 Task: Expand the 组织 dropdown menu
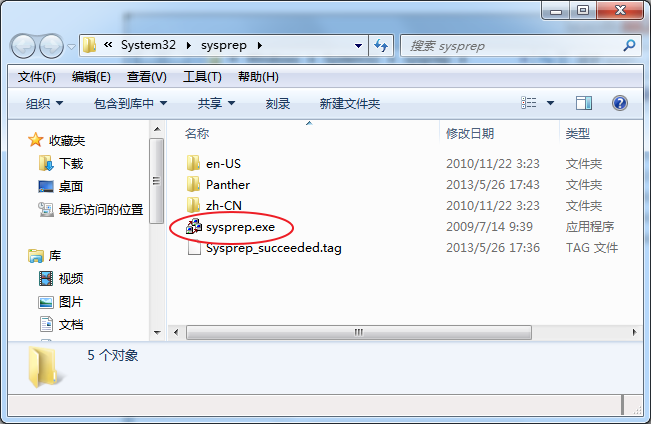44,103
